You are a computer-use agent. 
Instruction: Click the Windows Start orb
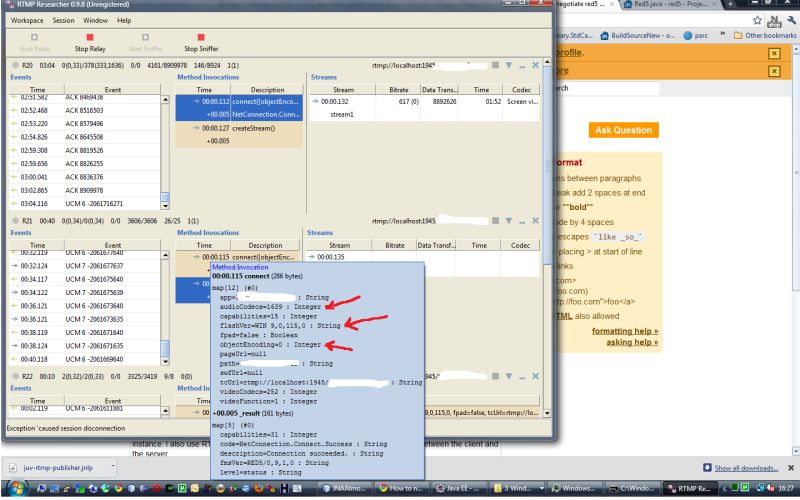click(16, 488)
